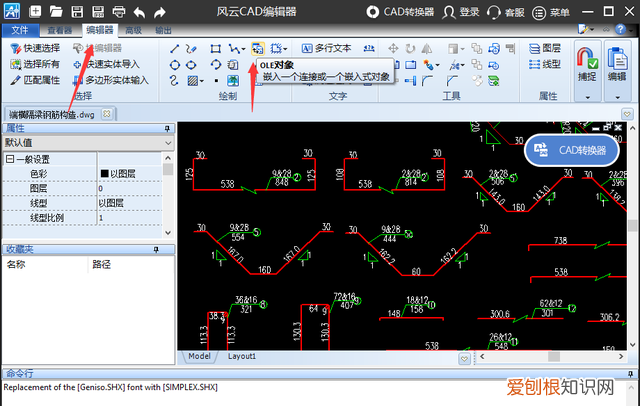Click the Move tool cross-arrows icon
The width and height of the screenshot is (640, 406).
pos(393,49)
